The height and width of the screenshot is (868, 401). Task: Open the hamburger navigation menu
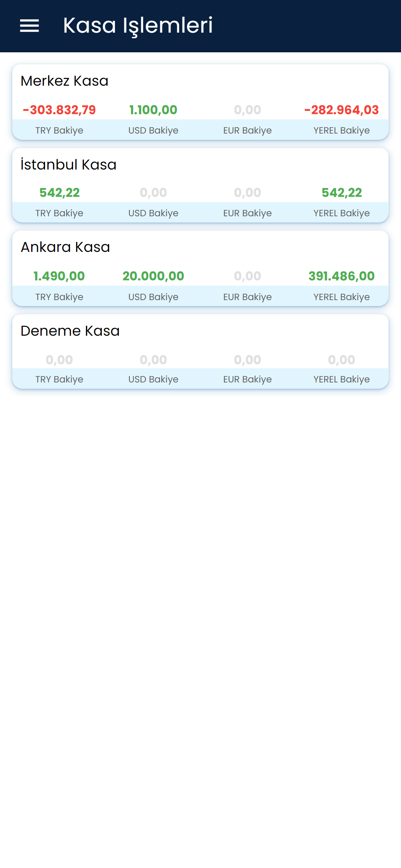(29, 26)
